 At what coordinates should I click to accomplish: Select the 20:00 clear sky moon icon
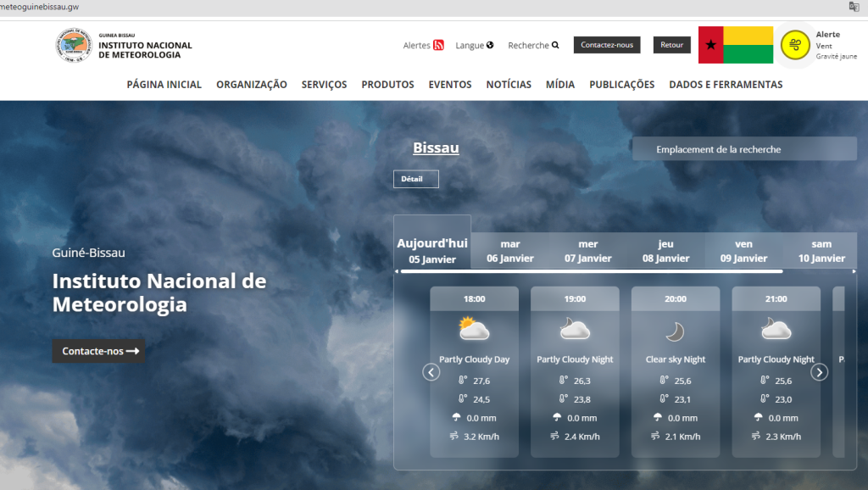(675, 331)
